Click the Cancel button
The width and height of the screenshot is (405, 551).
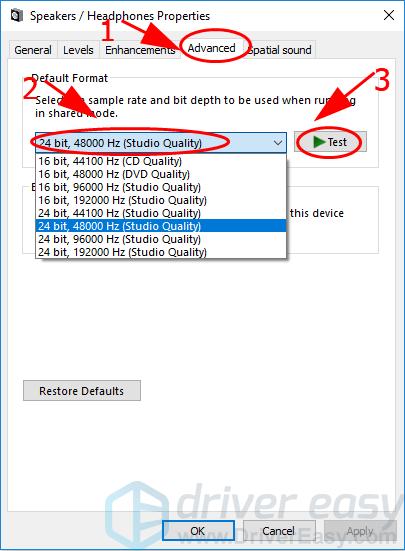tap(279, 531)
